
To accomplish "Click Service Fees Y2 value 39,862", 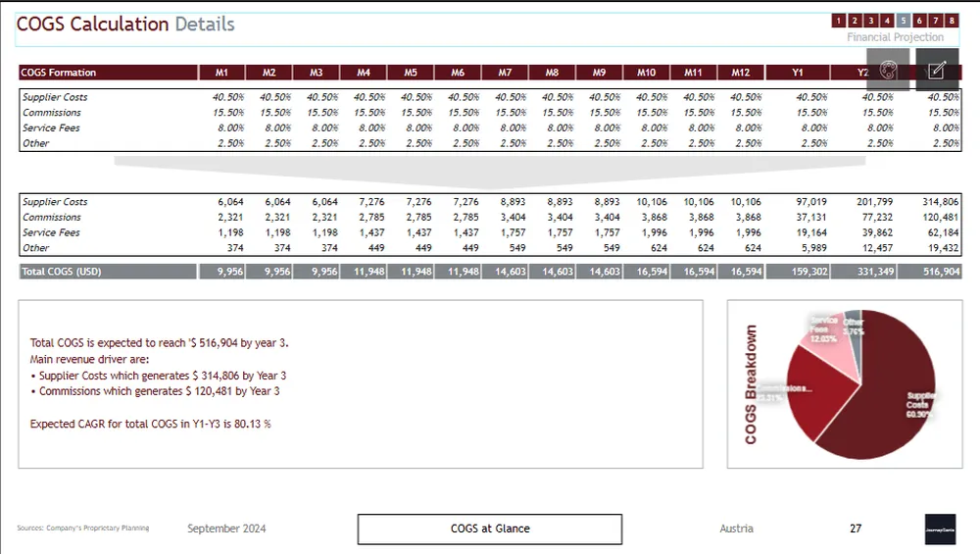I will click(x=877, y=232).
